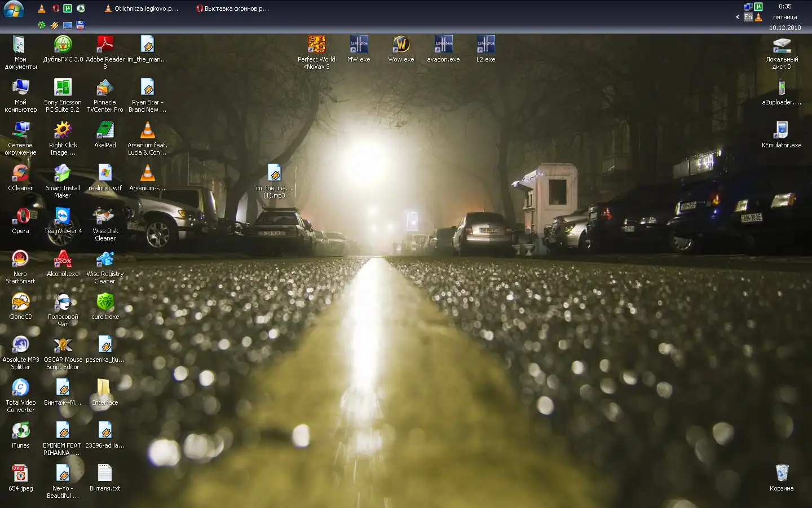Screen dimensions: 812x508
Task: Open the En language indicator in tray
Action: 748,17
